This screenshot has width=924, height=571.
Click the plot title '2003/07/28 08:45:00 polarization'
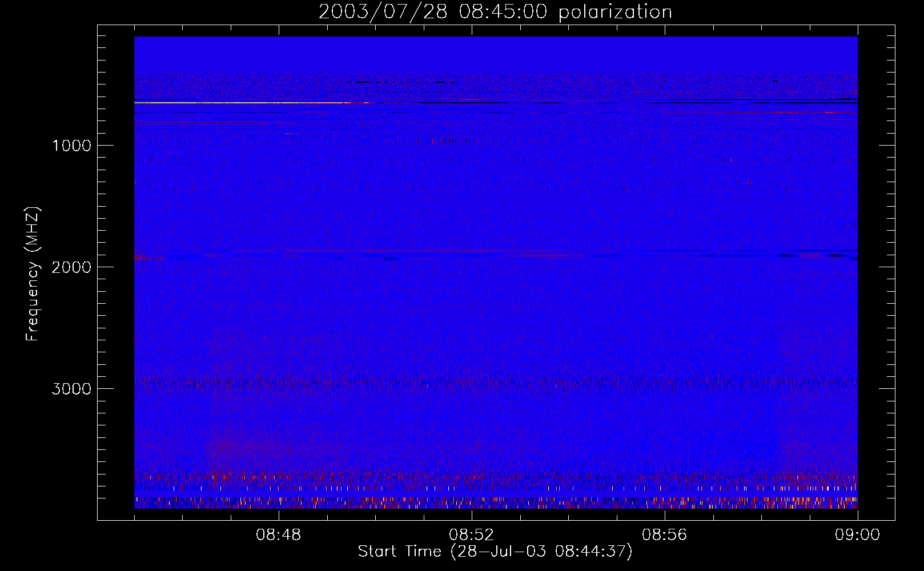[x=495, y=12]
